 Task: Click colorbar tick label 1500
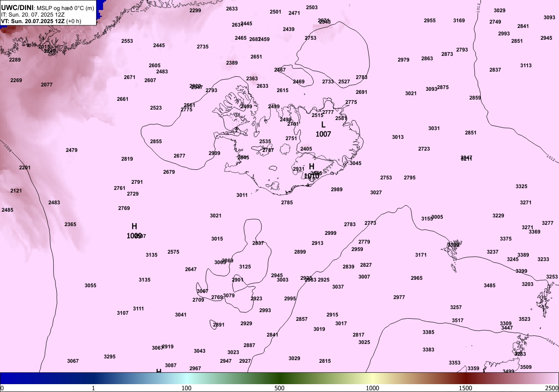tap(466, 388)
